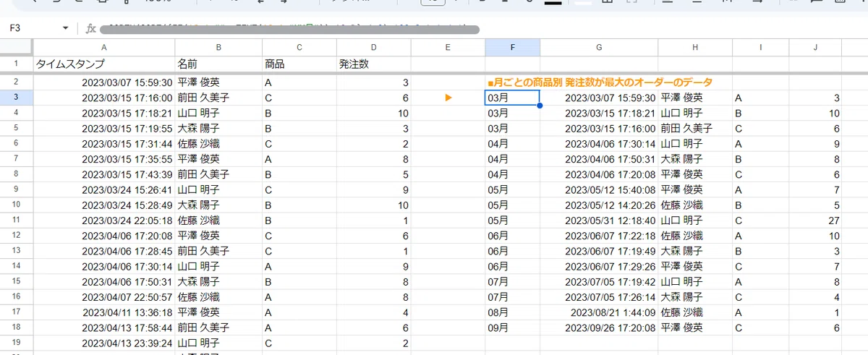Screen dimensions: 868x355
Task: Click the select-all corner of the grid
Action: point(17,48)
